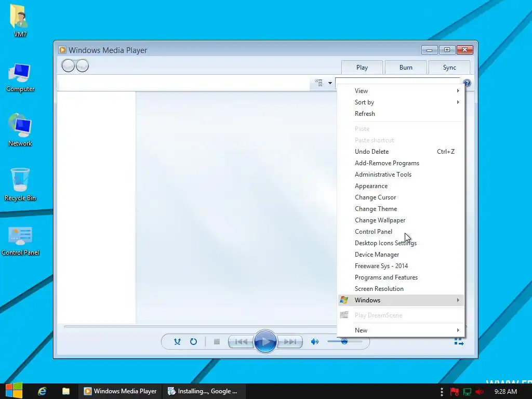Select the VM7 desktop folder icon
The height and width of the screenshot is (399, 532).
click(20, 20)
